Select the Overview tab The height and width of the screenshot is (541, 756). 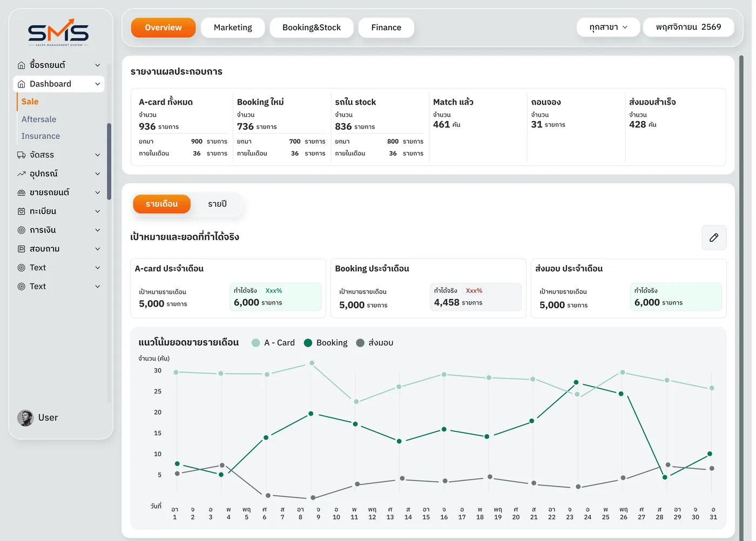point(163,28)
